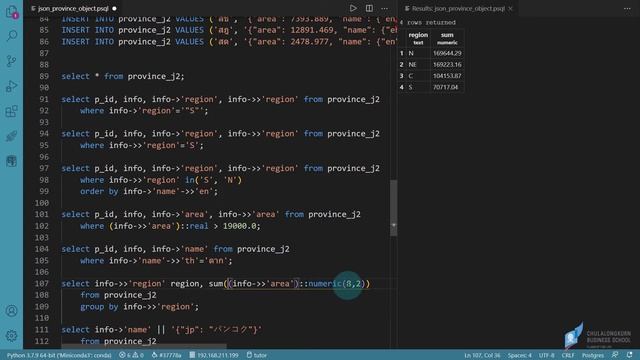Click the row number 4 in results
This screenshot has width=640, height=360.
pos(402,87)
